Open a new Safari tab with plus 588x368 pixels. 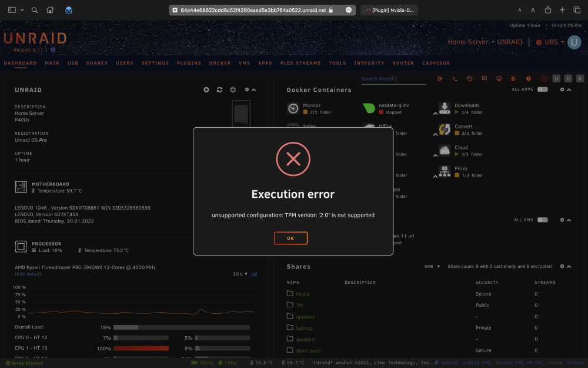[562, 10]
